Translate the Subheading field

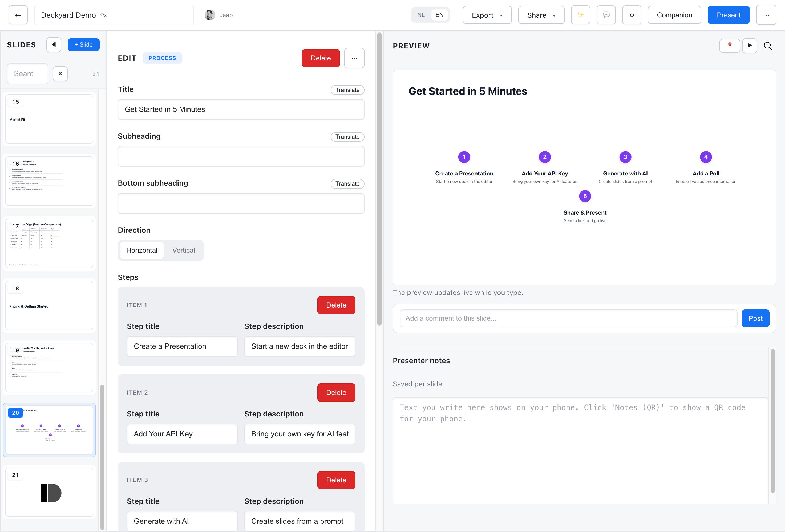[347, 137]
